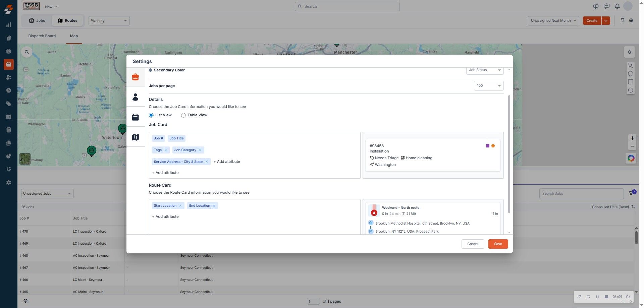Open the gear settings icon in the left sidebar
Screen dimensions: 644x308
tap(9, 183)
